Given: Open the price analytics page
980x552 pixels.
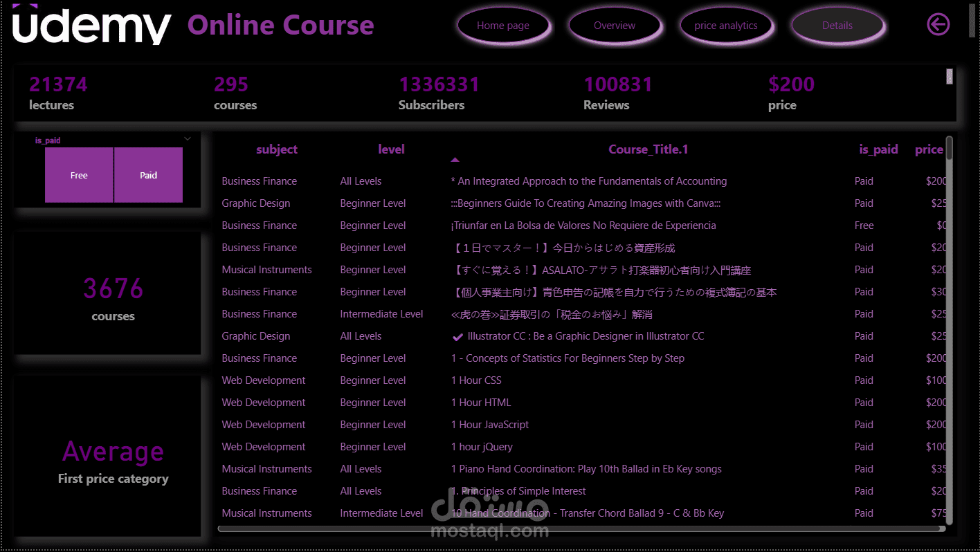Looking at the screenshot, I should (726, 26).
